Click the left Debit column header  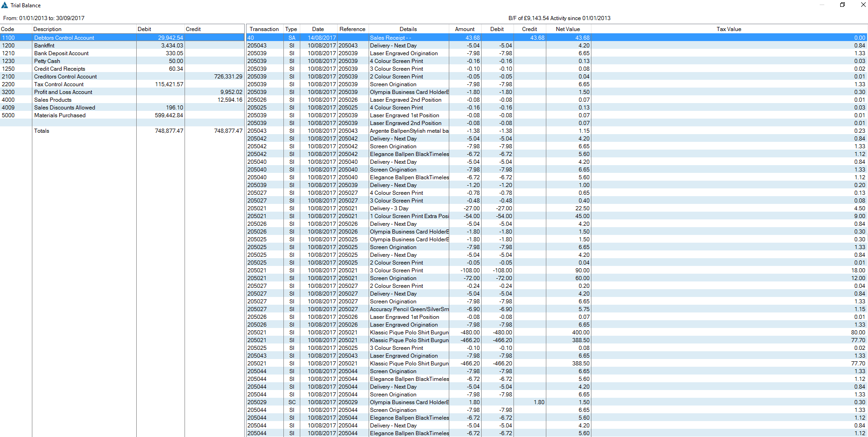(160, 29)
